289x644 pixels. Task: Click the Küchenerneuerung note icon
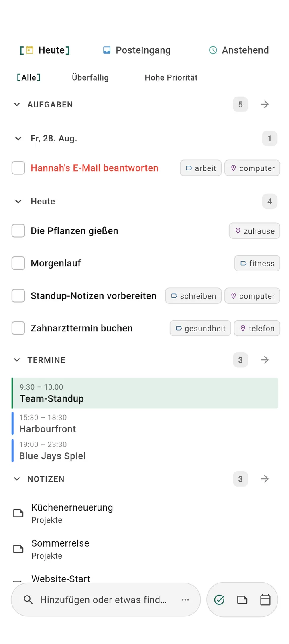coord(18,513)
